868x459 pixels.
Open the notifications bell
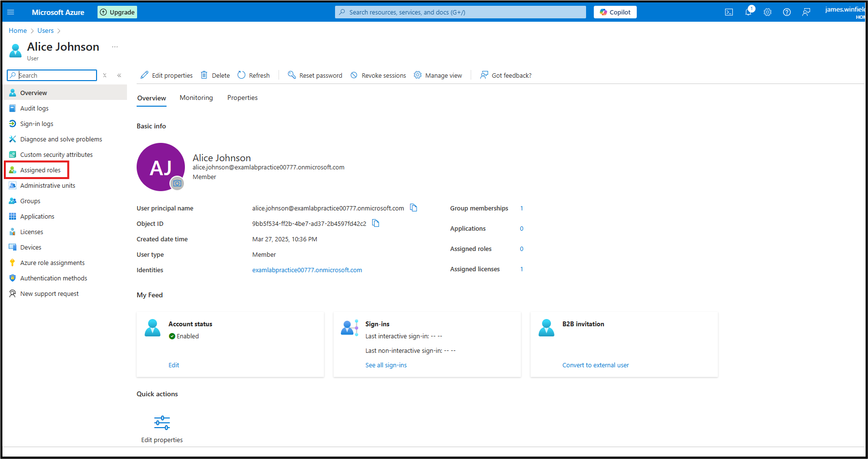[748, 12]
